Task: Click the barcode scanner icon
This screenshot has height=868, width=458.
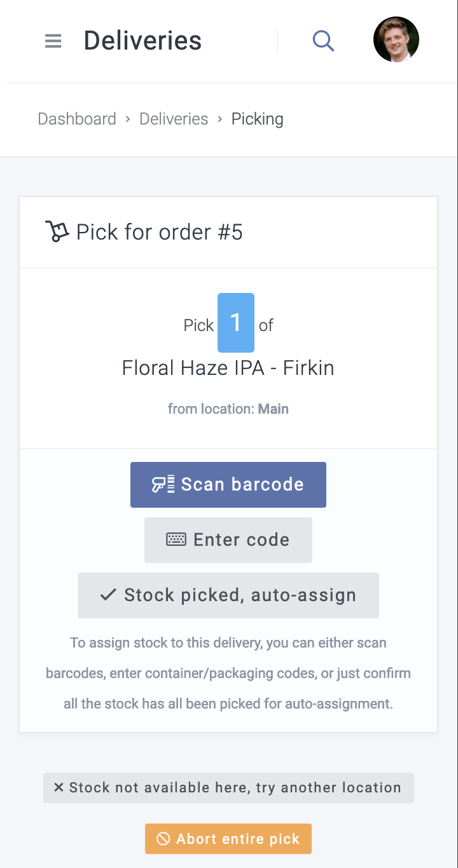Action: coord(163,485)
